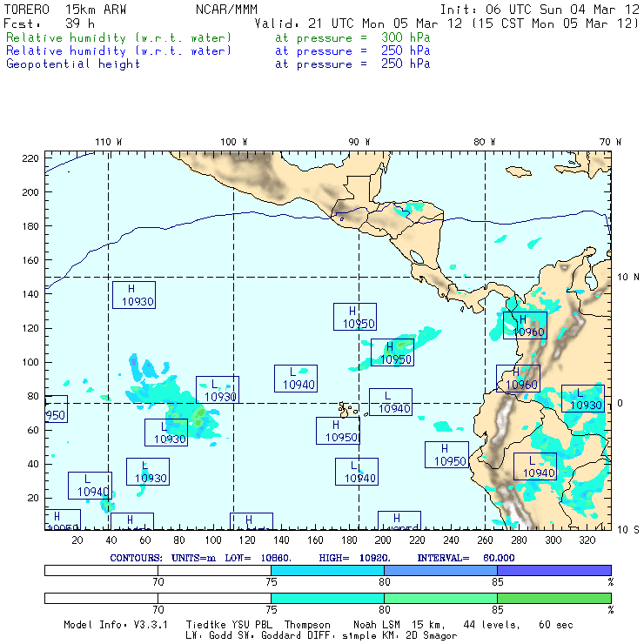This screenshot has height=644, width=644.
Task: Click the blue 80–85% swatch in upper colorbar
Action: 440,570
